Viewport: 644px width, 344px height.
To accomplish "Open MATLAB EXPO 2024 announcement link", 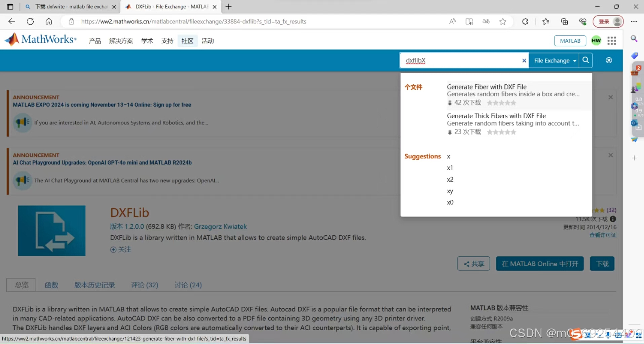I will (x=102, y=105).
